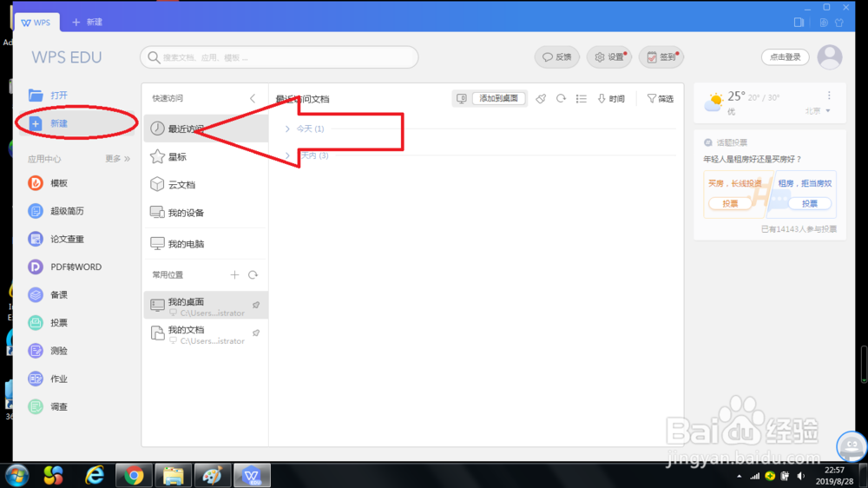
Task: Switch to the WPS home tab
Action: pos(36,23)
